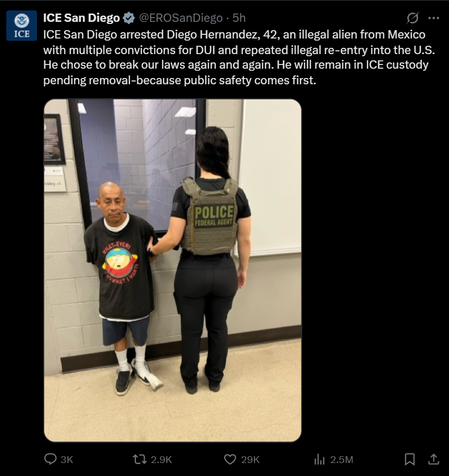Click the blue verified badge

129,18
